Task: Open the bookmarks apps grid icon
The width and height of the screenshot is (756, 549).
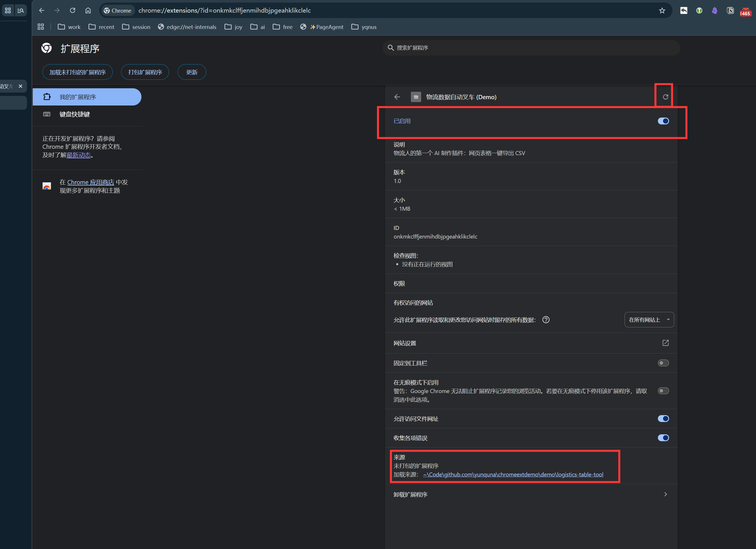Action: pos(41,27)
